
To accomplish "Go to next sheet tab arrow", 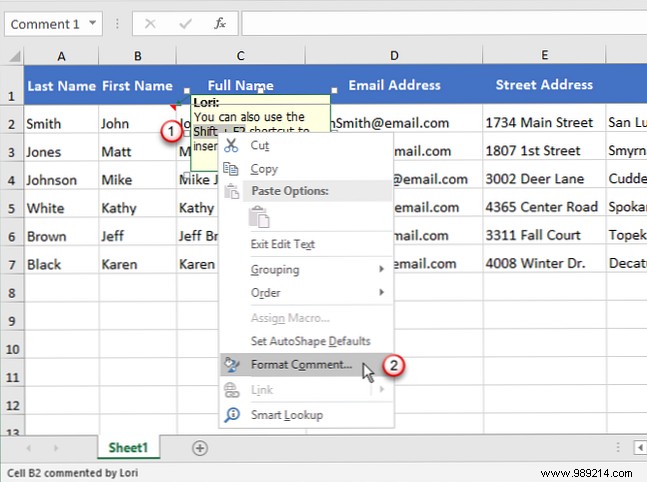I will [56, 448].
